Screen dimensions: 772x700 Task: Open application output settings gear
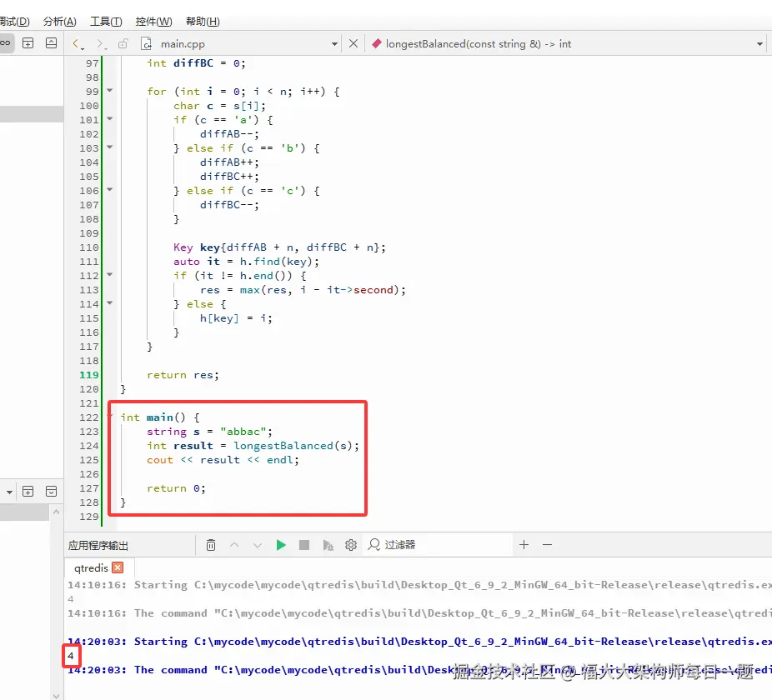point(351,545)
